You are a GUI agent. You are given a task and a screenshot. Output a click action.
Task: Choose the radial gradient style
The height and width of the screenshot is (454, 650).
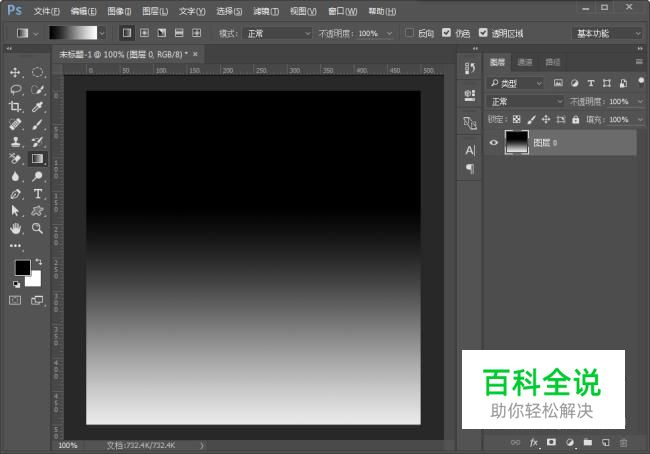coord(144,33)
